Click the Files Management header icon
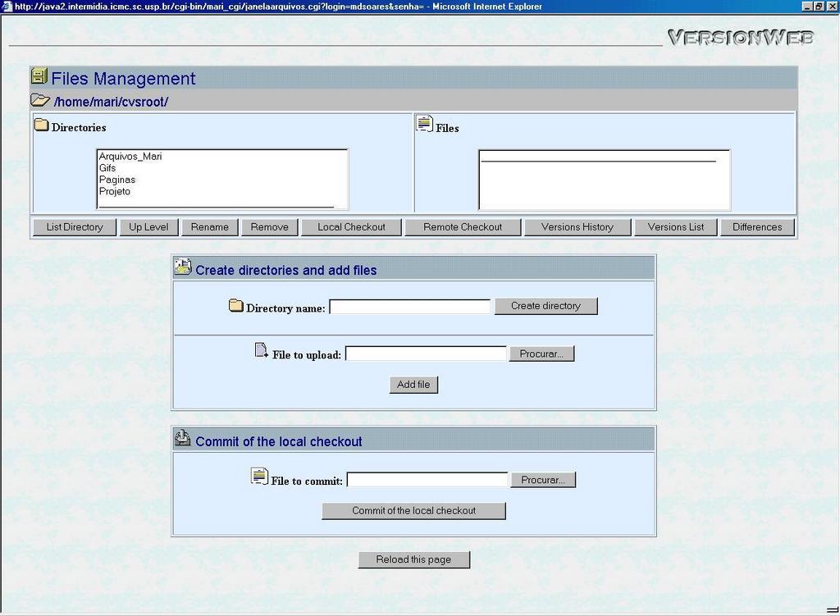The width and height of the screenshot is (840, 616). 39,77
